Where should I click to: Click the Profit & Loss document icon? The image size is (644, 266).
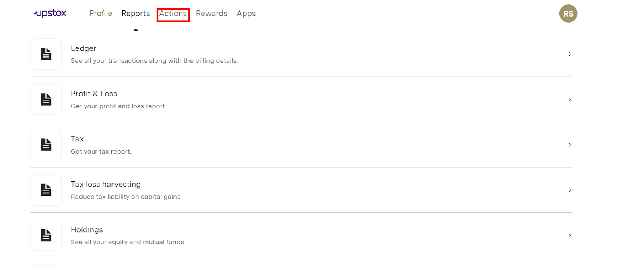pyautogui.click(x=46, y=99)
